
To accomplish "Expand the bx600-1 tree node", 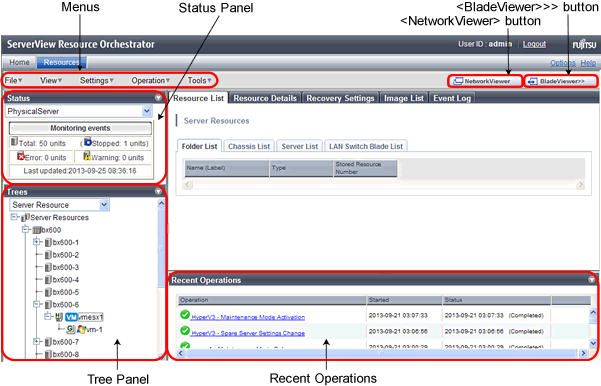I will tap(37, 242).
